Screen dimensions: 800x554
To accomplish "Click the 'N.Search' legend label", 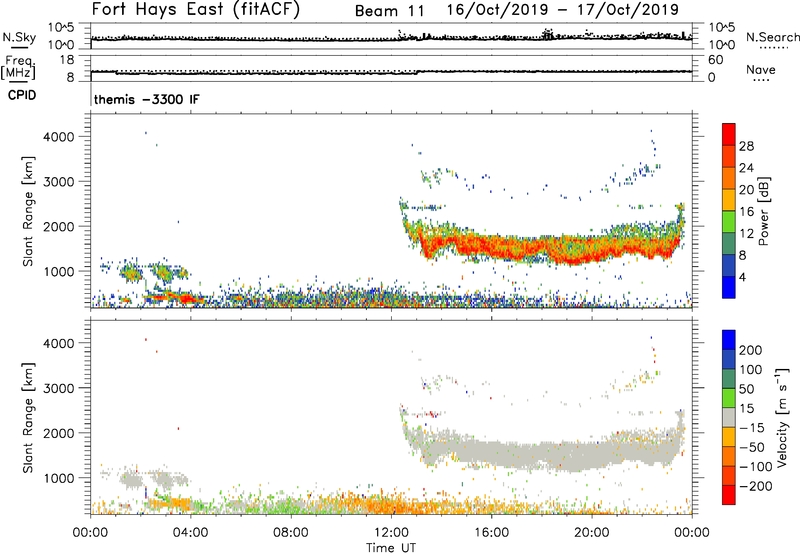I will (x=773, y=37).
